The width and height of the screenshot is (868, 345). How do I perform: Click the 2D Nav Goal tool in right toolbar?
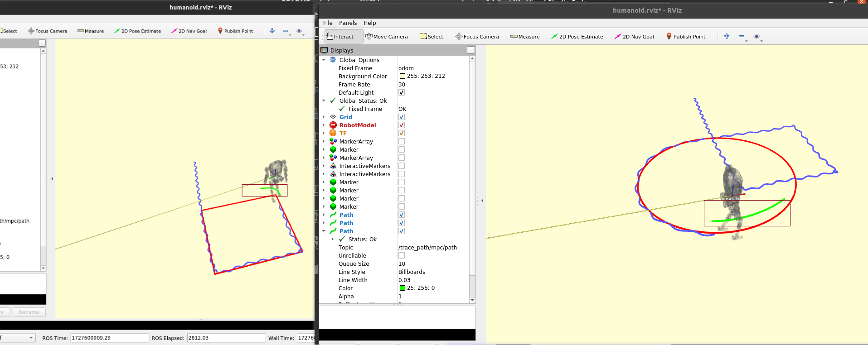[634, 37]
